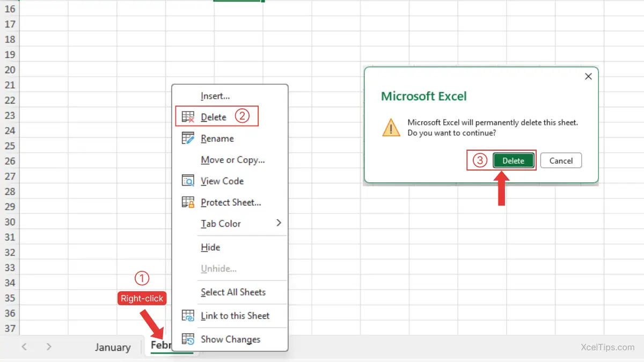Hide the sheet via Hide option
The height and width of the screenshot is (362, 644).
point(210,247)
